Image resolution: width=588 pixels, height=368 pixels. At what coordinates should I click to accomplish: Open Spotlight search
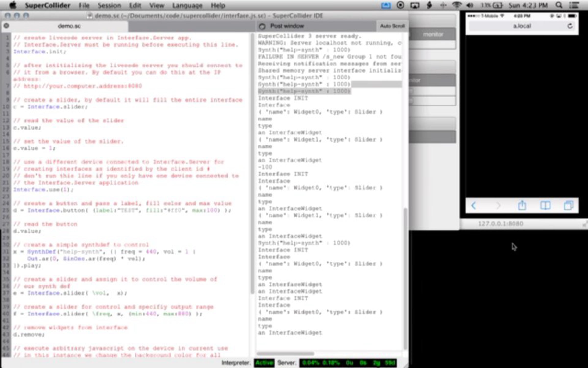[559, 5]
